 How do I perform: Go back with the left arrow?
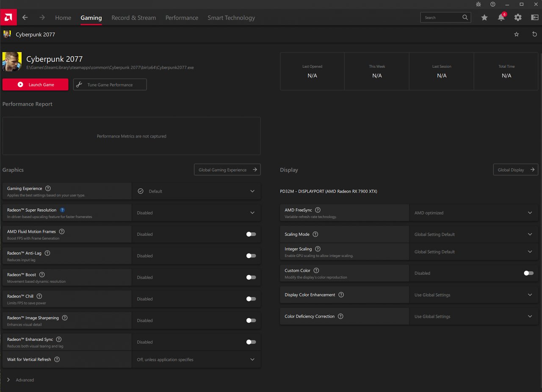[25, 17]
